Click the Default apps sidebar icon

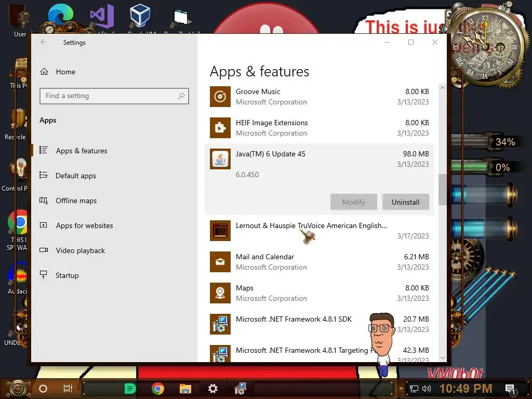[44, 175]
